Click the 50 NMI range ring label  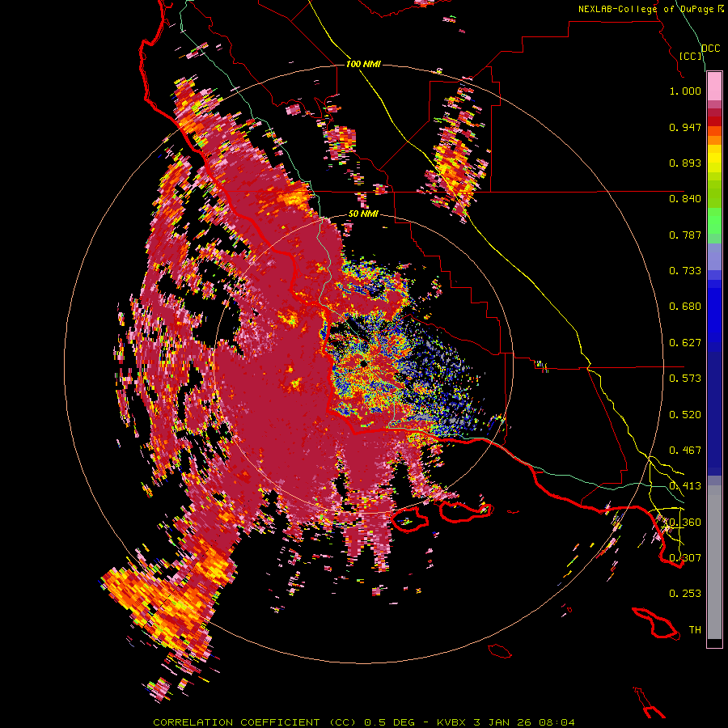(x=363, y=214)
